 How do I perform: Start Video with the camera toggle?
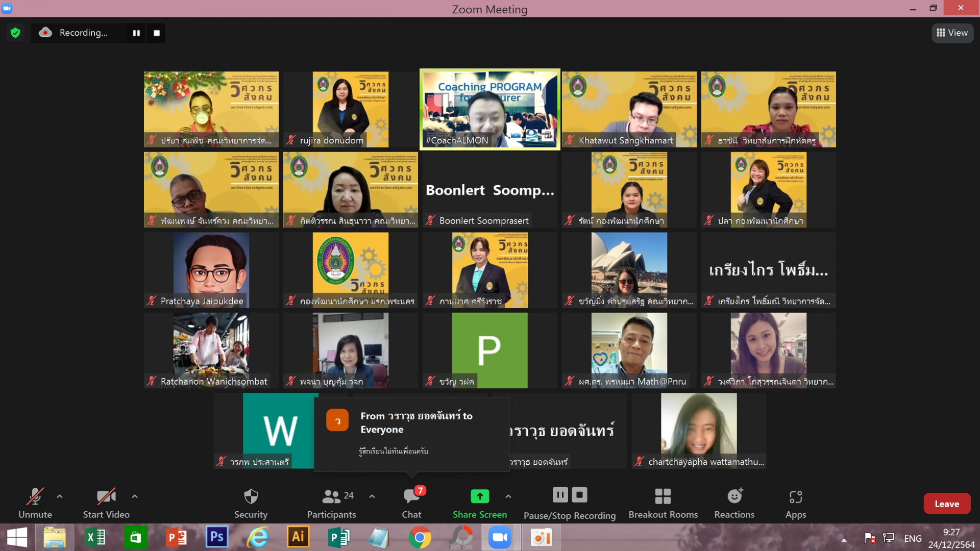tap(106, 496)
